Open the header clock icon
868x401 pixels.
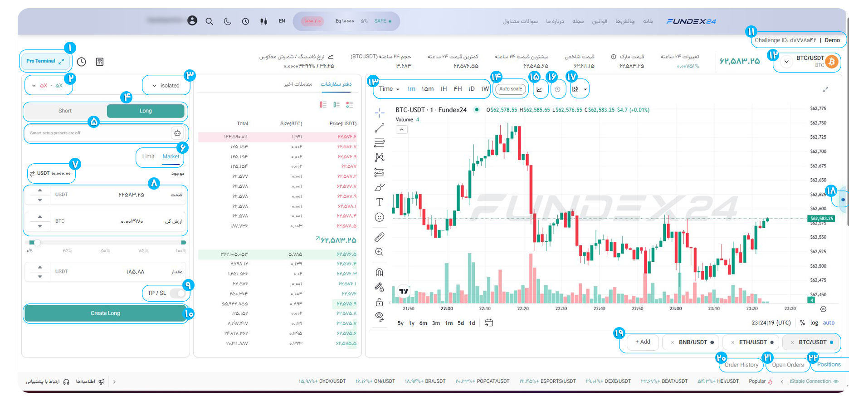(245, 21)
